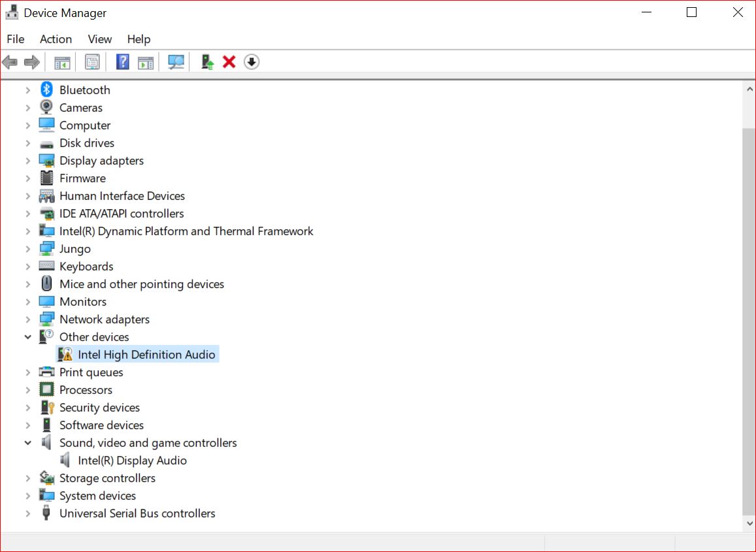Click the Device Manager title bar icon
Viewport: 756px width, 552px height.
(12, 12)
